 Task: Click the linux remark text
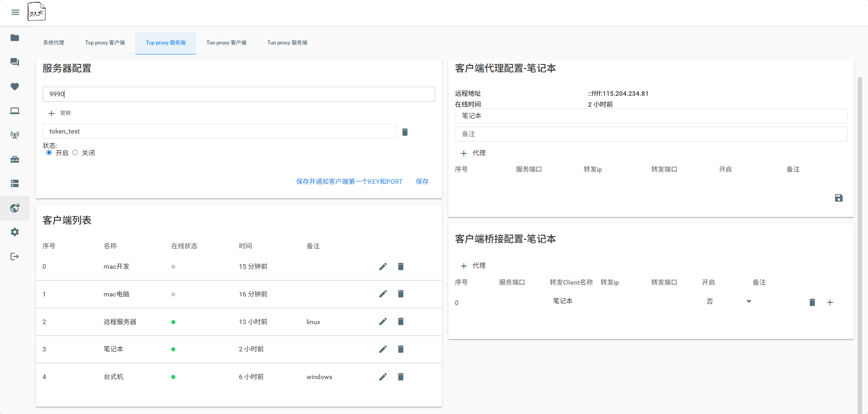(x=313, y=322)
